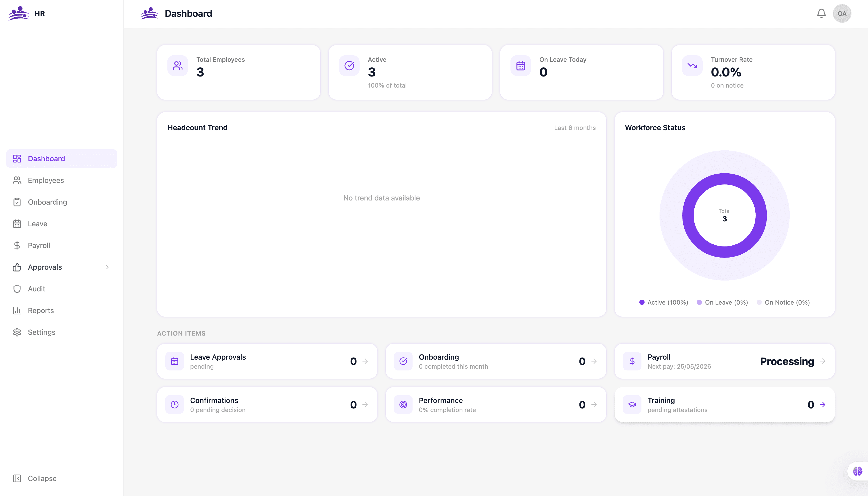Click the Total Employees people icon
868x496 pixels.
click(177, 65)
